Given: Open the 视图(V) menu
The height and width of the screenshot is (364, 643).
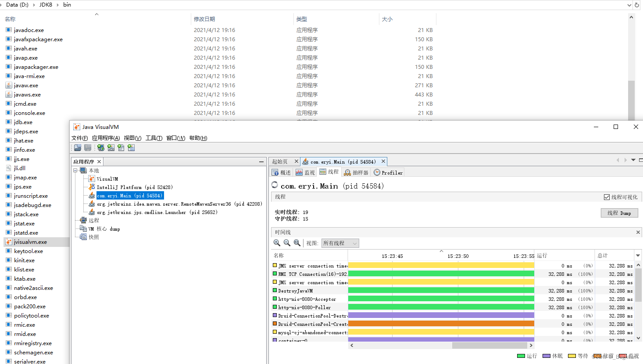Looking at the screenshot, I should [x=132, y=138].
